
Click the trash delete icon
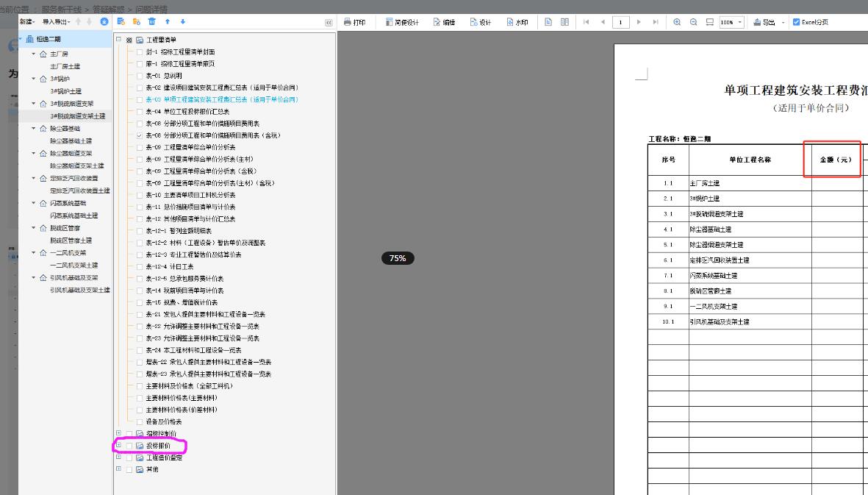(x=151, y=21)
